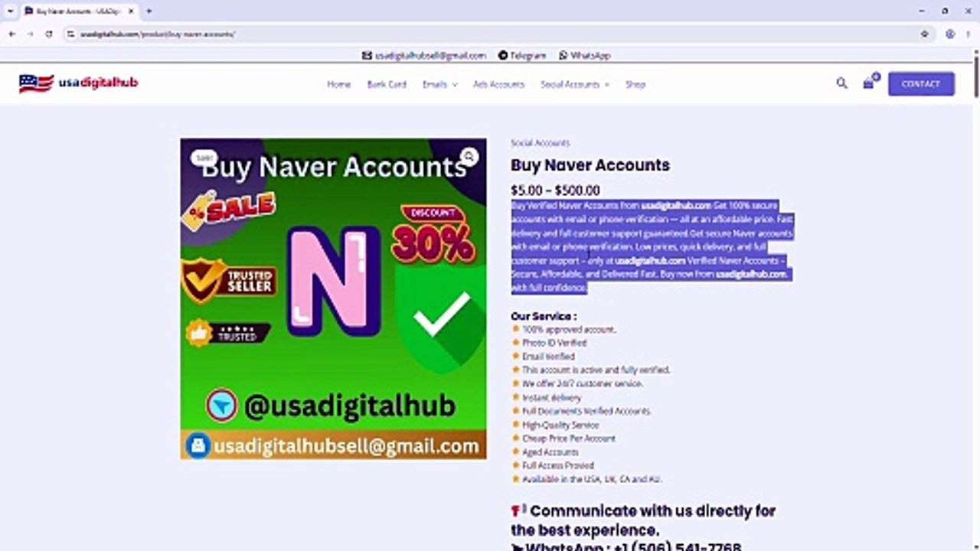Open the browser three-dot menu
Viewport: 980px width, 551px height.
pos(969,34)
